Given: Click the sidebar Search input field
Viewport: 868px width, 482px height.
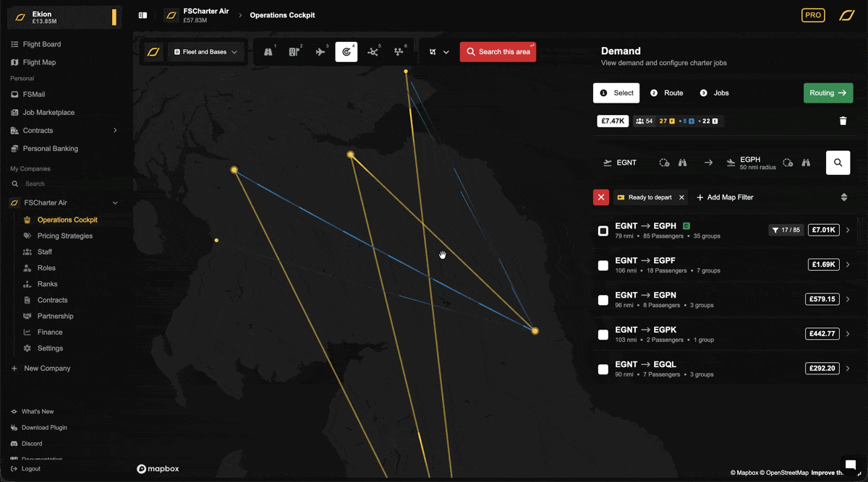Looking at the screenshot, I should pos(65,184).
